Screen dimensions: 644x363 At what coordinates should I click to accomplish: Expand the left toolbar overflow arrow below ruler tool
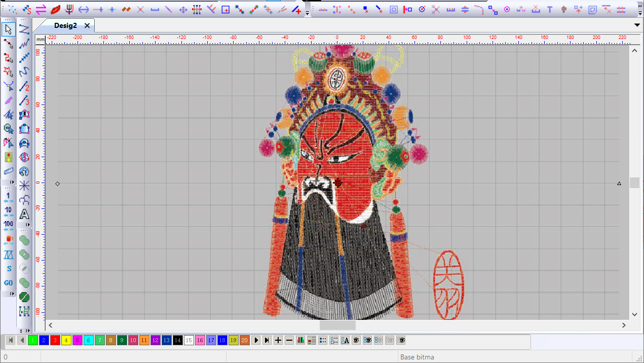pyautogui.click(x=12, y=182)
